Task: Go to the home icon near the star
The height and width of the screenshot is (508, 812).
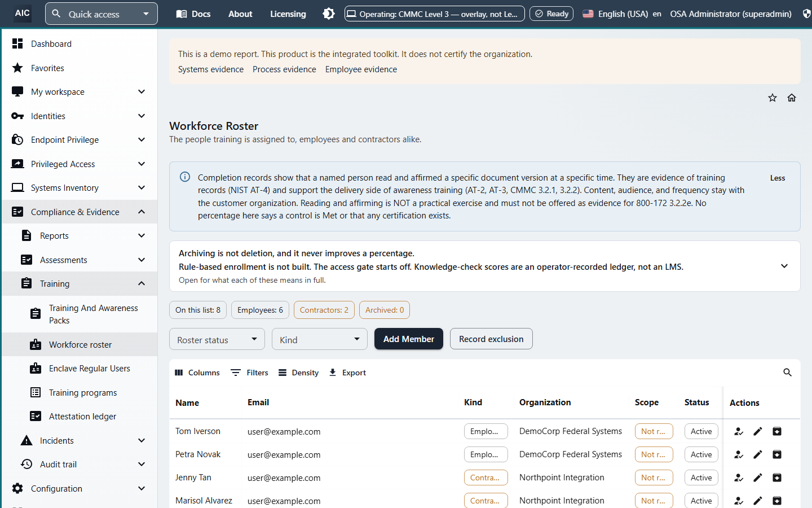Action: coord(792,98)
